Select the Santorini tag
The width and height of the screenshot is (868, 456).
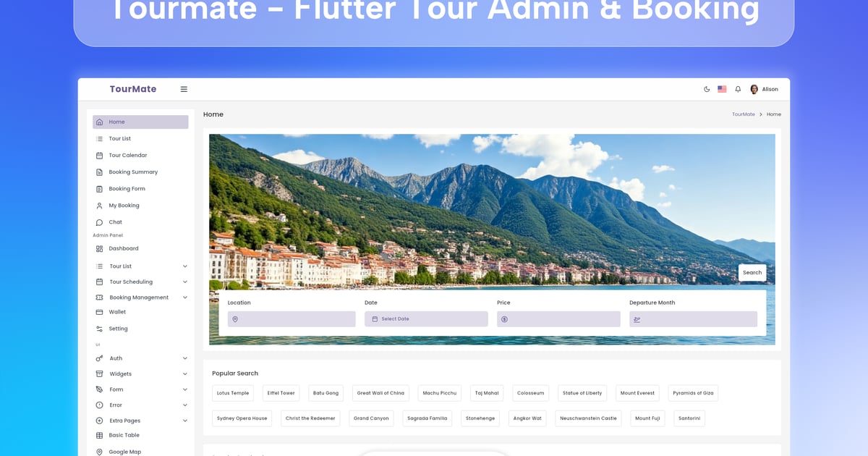point(689,418)
